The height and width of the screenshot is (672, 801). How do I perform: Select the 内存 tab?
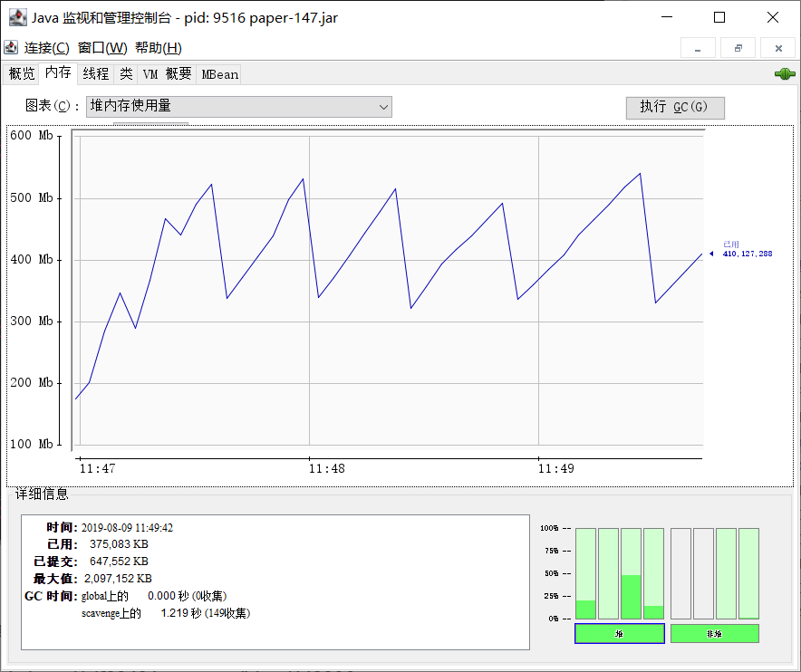point(58,73)
